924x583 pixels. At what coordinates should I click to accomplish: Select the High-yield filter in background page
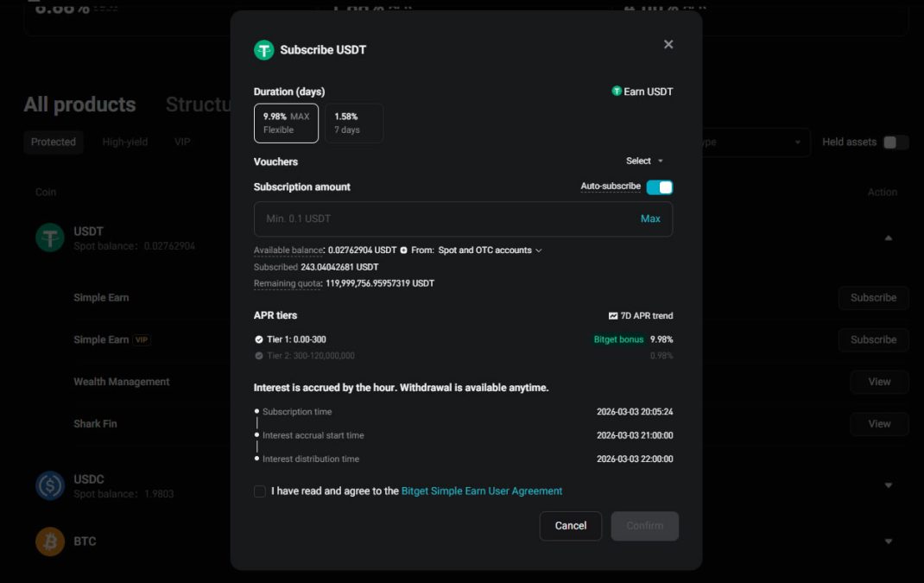[x=125, y=142]
